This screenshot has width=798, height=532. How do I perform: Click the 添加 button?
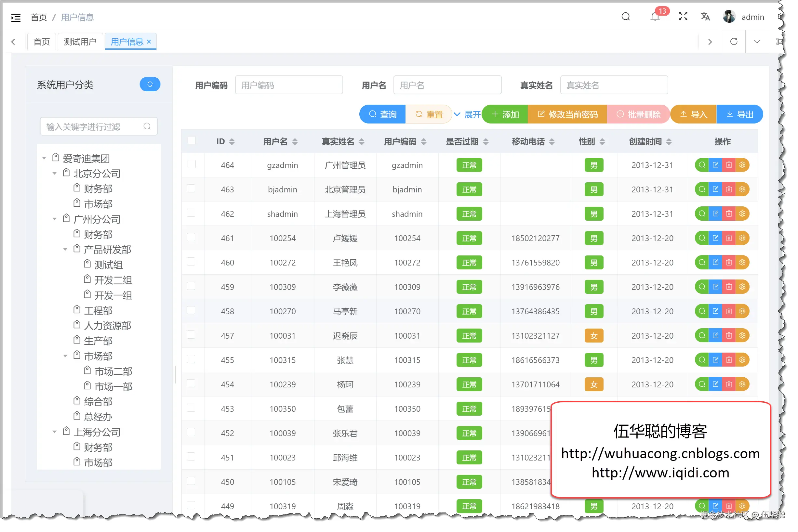[505, 115]
